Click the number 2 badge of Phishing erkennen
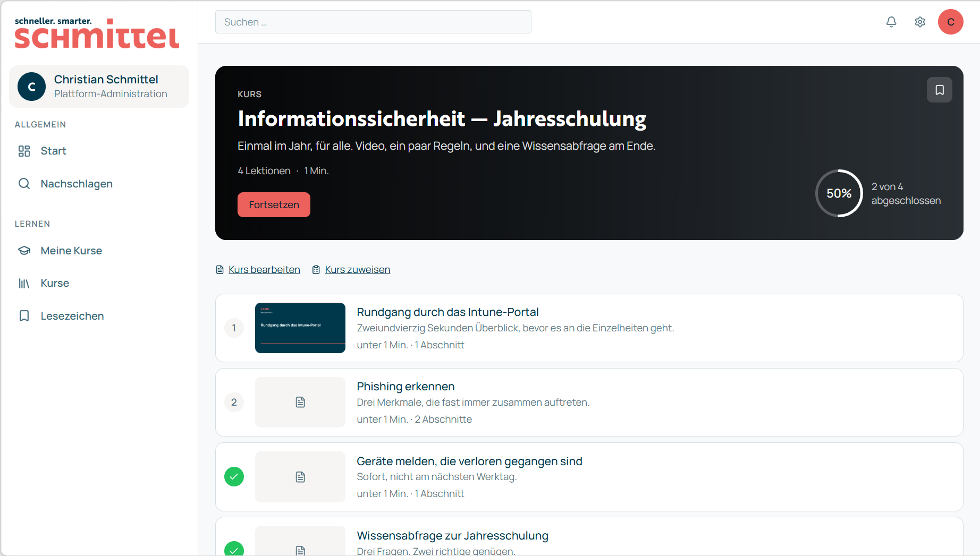Image resolution: width=980 pixels, height=556 pixels. pos(234,402)
